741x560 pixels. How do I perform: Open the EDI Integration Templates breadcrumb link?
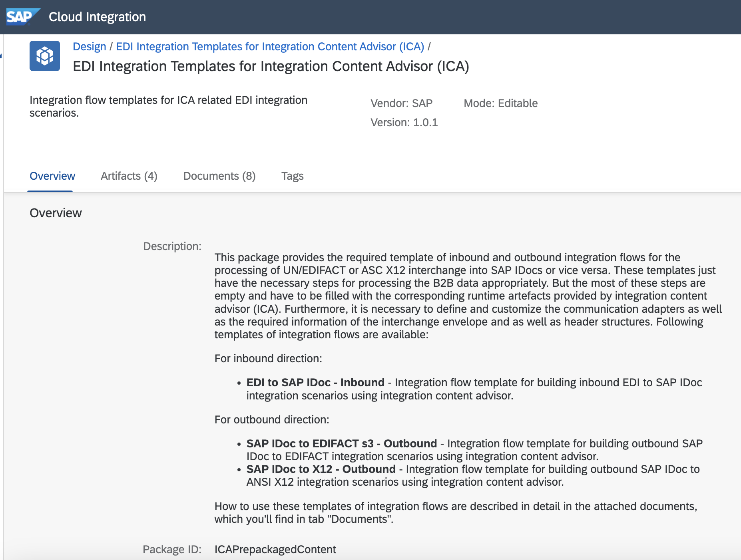tap(270, 46)
